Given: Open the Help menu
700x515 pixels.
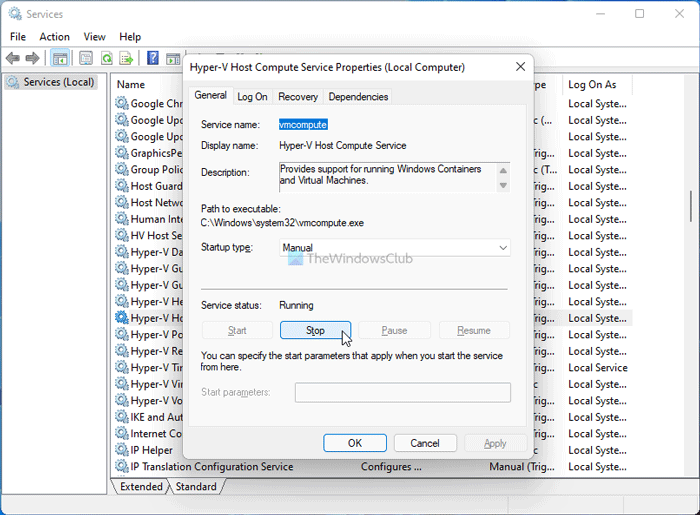Looking at the screenshot, I should tap(130, 37).
